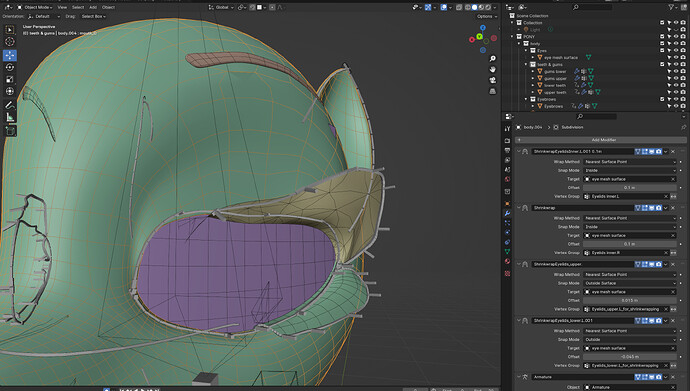This screenshot has width=690, height=391.
Task: Activate the Annotate tool
Action: (10, 105)
